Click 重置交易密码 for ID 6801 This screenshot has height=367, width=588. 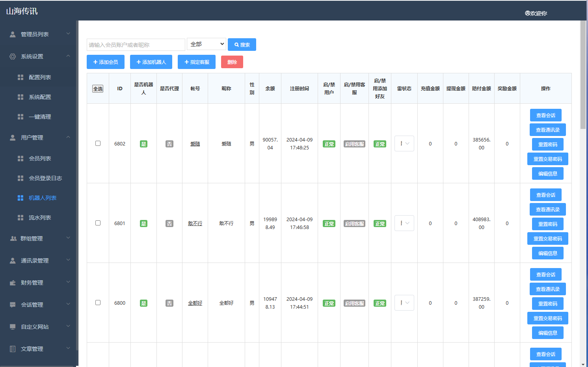[548, 238]
